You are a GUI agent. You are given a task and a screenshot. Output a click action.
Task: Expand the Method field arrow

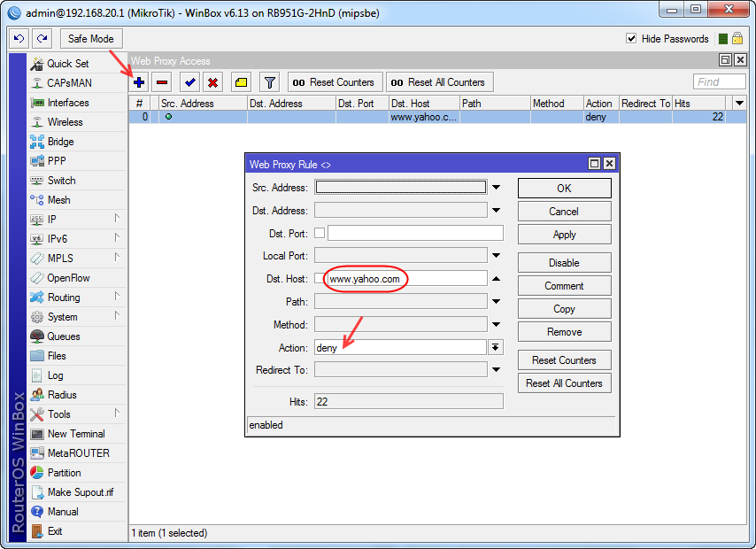(x=496, y=325)
